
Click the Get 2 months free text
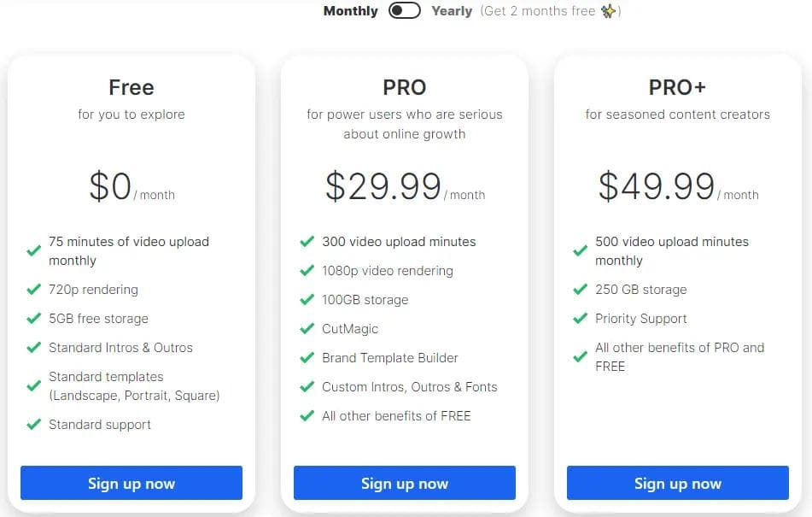541,11
